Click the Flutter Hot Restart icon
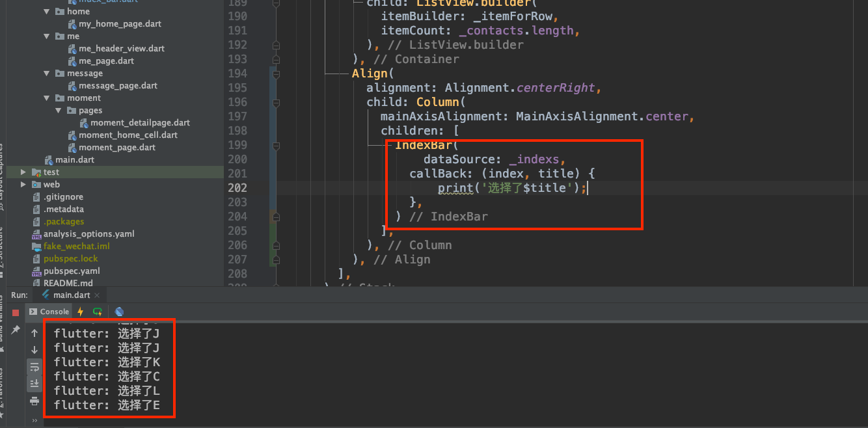This screenshot has height=428, width=868. point(98,312)
